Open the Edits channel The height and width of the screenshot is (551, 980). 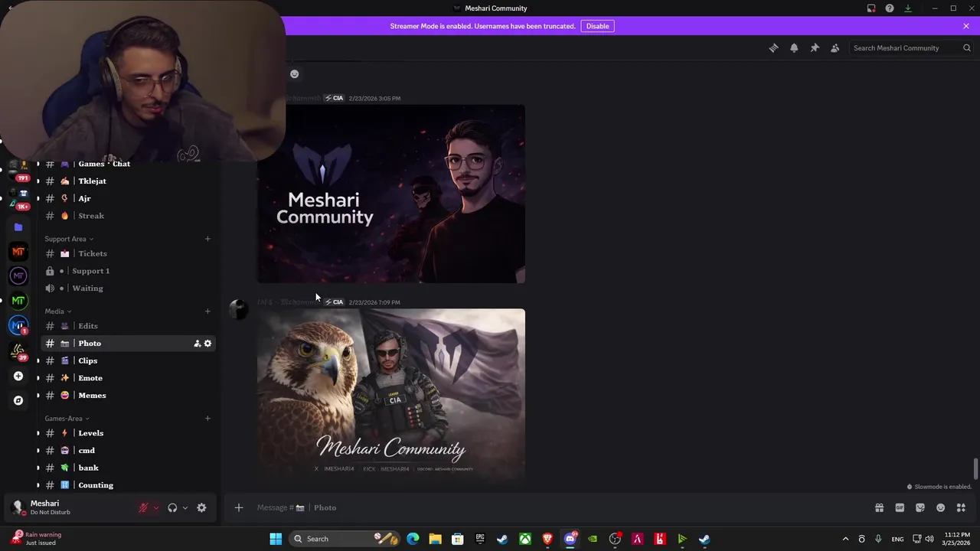point(128,326)
